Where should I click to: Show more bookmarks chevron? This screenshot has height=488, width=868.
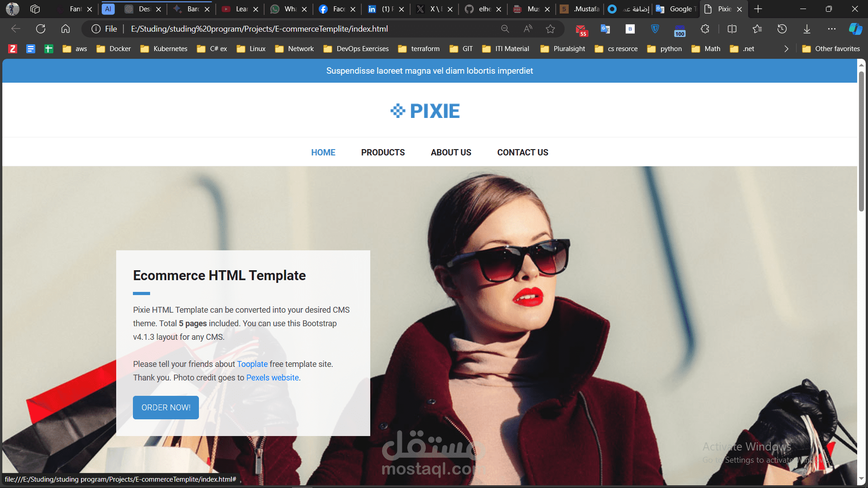pyautogui.click(x=786, y=49)
